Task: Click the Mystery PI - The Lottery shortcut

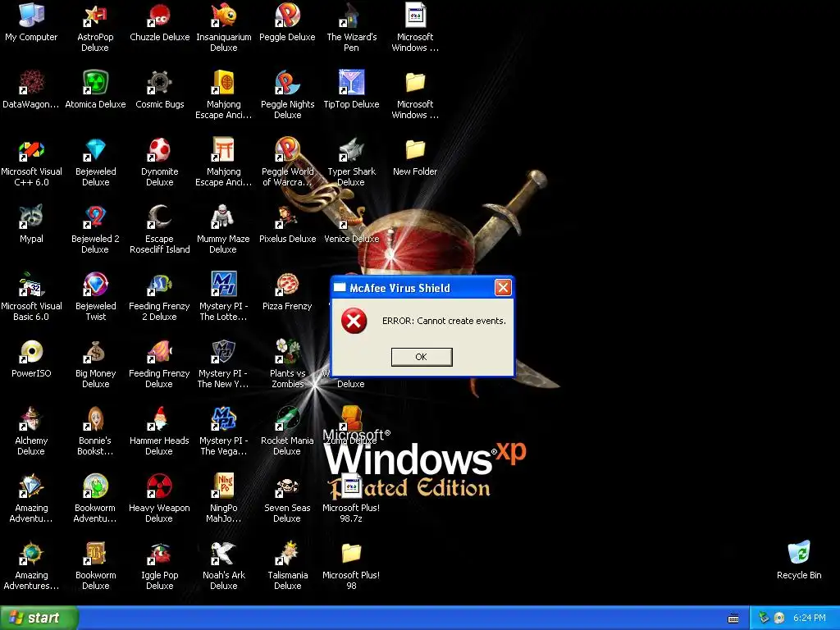Action: (x=223, y=285)
